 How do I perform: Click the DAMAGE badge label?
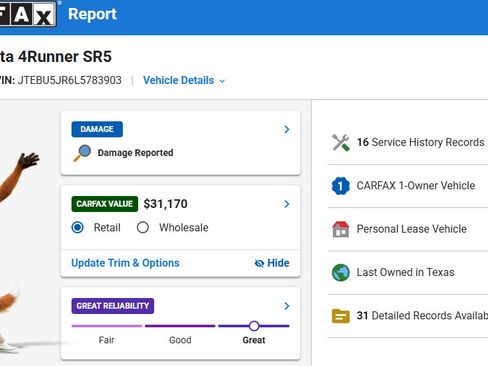[x=97, y=129]
